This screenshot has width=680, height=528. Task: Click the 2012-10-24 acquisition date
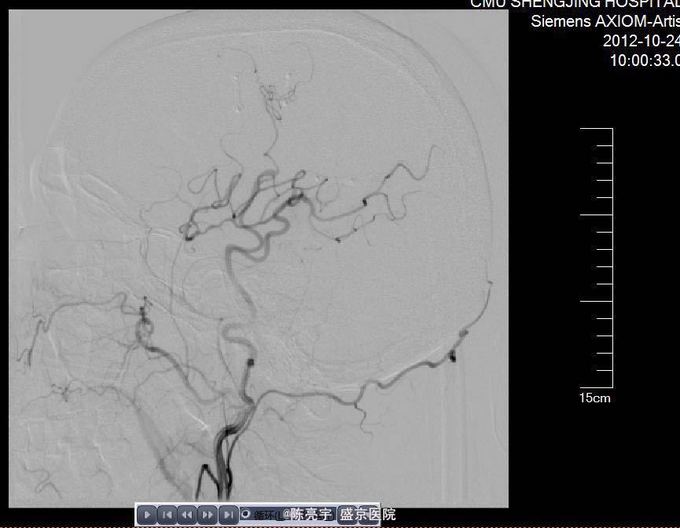point(641,41)
